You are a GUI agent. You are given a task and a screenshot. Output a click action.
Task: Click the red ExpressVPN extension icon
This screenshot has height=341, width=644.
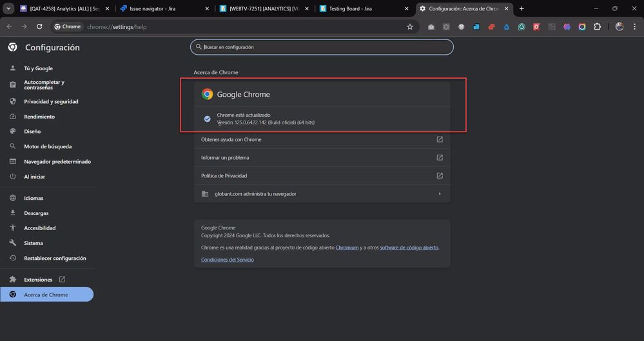coord(491,26)
